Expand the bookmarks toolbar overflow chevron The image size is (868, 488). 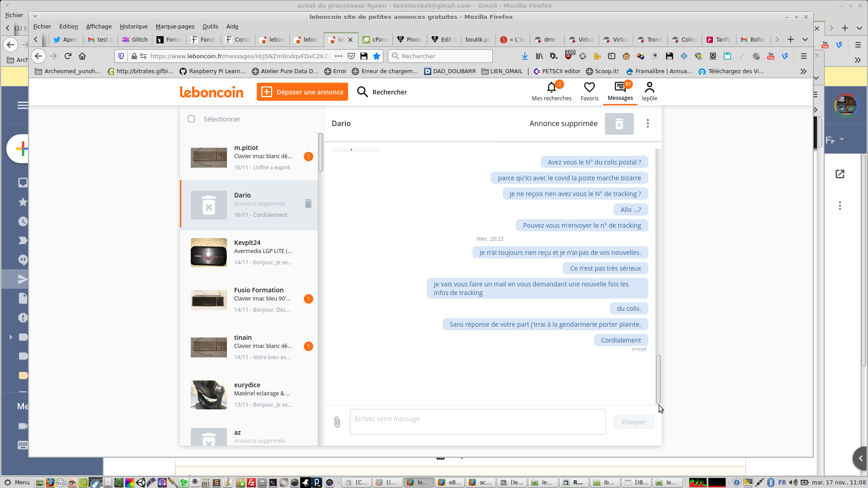[x=803, y=71]
